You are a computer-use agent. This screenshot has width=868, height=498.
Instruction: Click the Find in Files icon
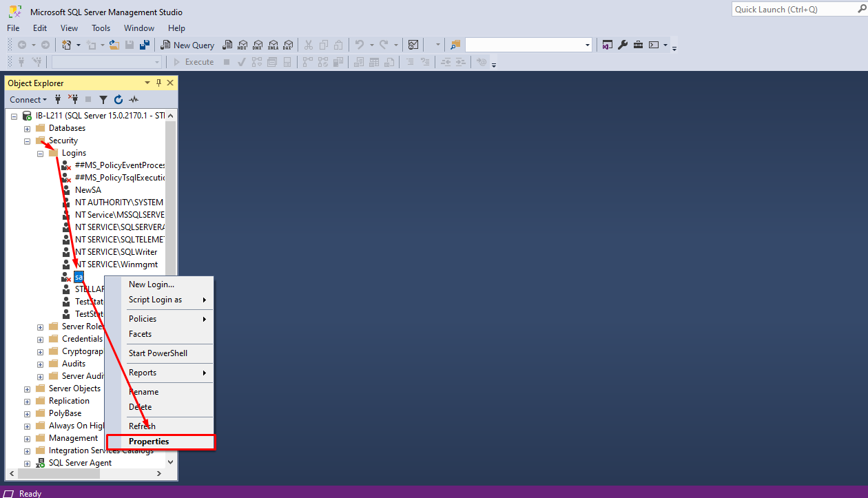click(x=455, y=45)
